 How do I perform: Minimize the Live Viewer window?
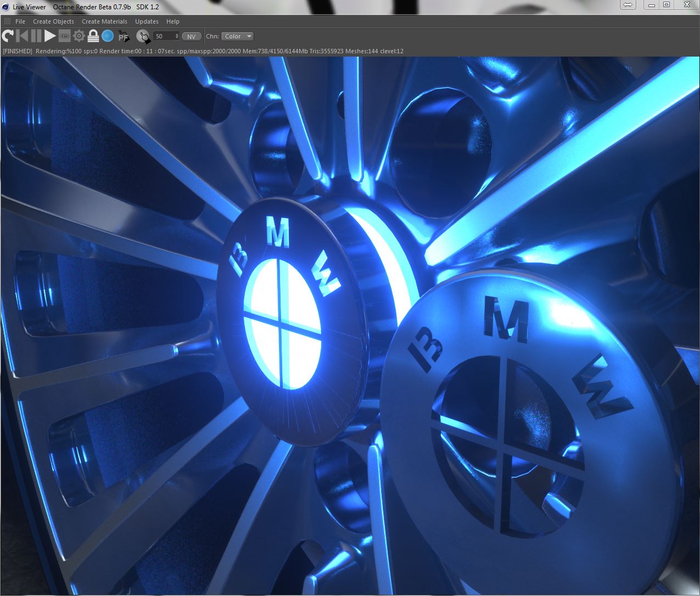coord(652,5)
